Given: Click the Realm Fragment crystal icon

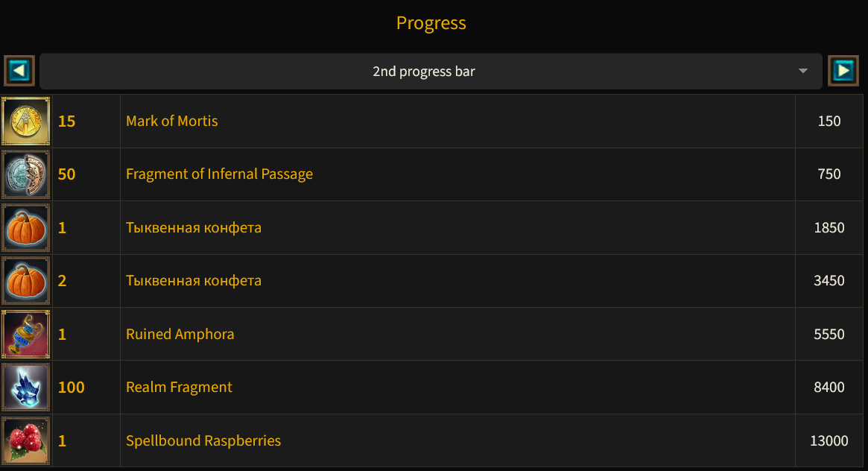Looking at the screenshot, I should [26, 388].
